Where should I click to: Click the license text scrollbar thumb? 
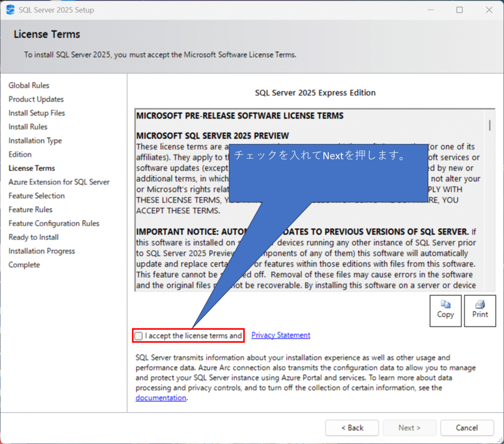(490, 125)
